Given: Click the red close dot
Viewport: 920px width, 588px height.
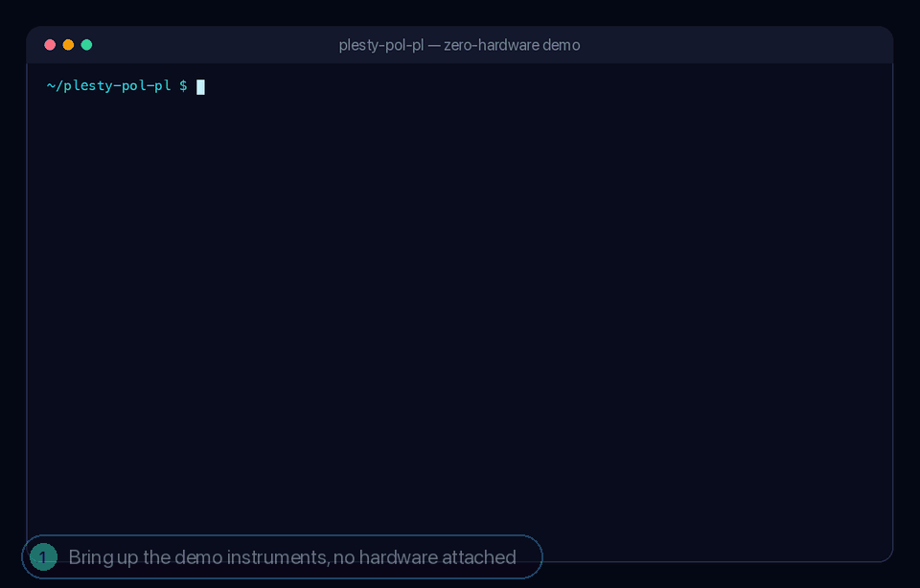Looking at the screenshot, I should [x=50, y=45].
